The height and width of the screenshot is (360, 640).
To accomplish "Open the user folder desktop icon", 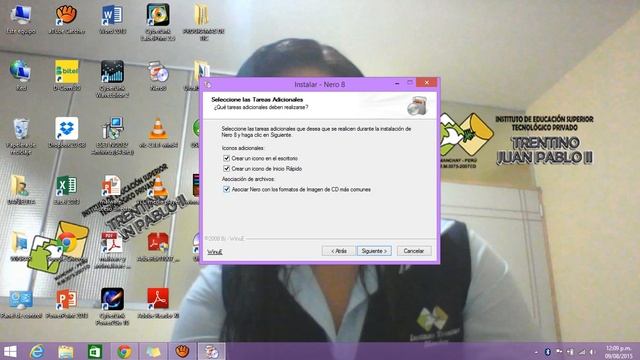I will pos(21,190).
